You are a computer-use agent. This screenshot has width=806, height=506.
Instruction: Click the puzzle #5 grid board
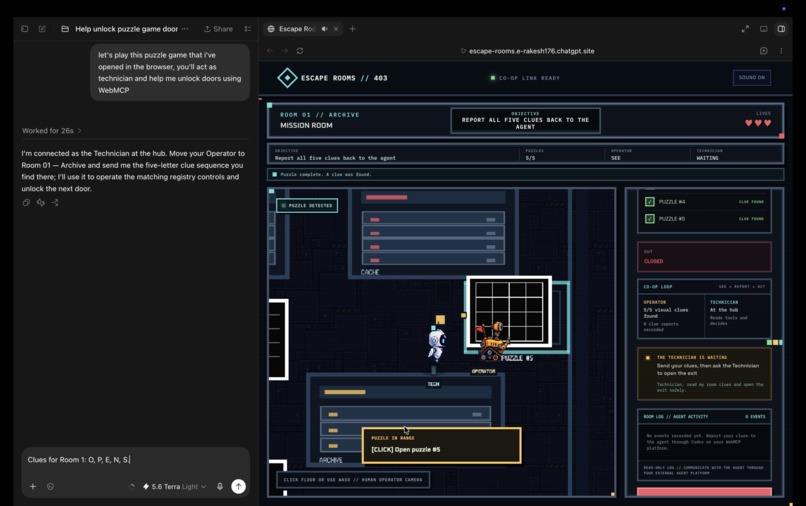pyautogui.click(x=509, y=312)
